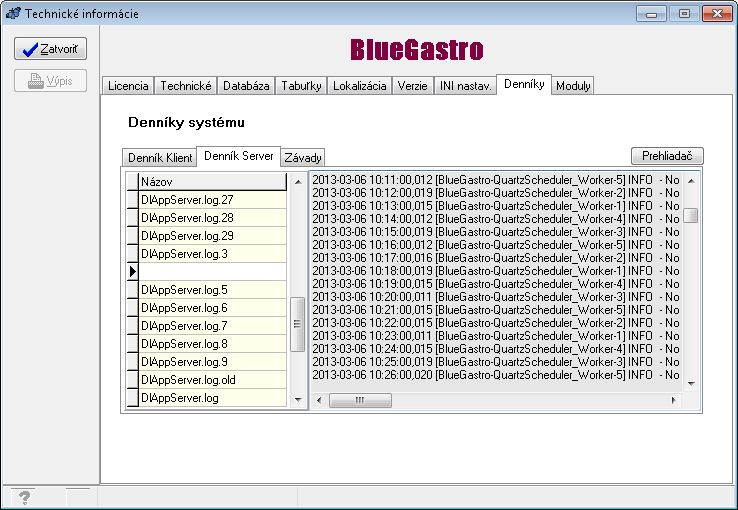
Task: Click the file list scroll-up arrow
Action: pos(298,182)
